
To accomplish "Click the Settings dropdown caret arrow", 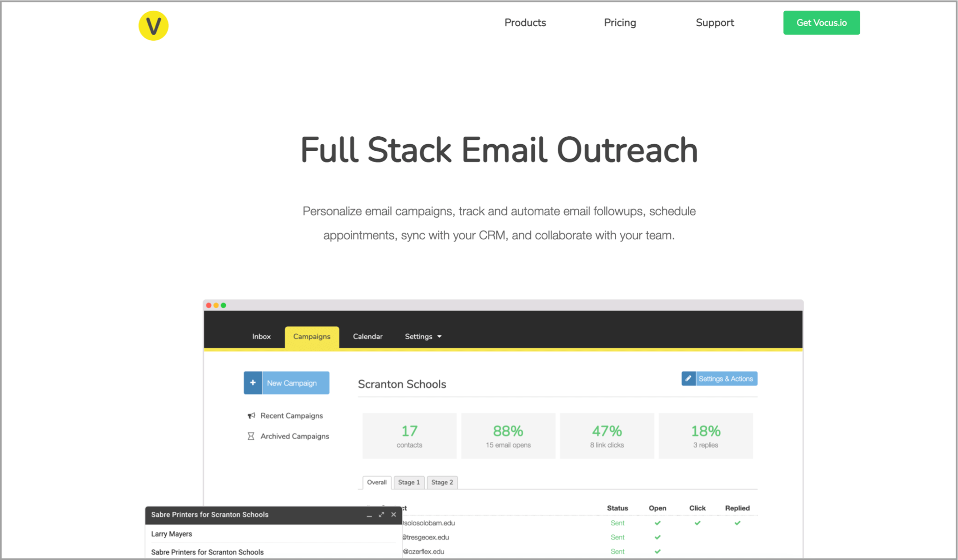I will 439,337.
